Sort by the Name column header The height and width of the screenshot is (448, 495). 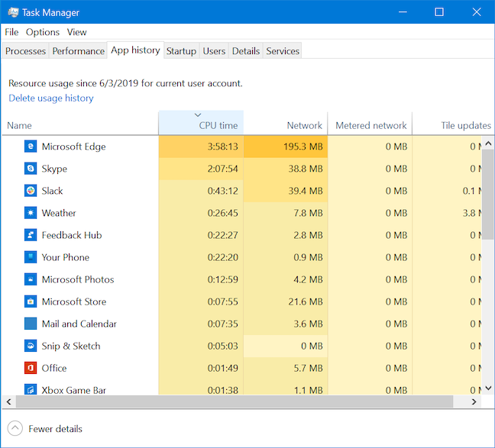(80, 123)
